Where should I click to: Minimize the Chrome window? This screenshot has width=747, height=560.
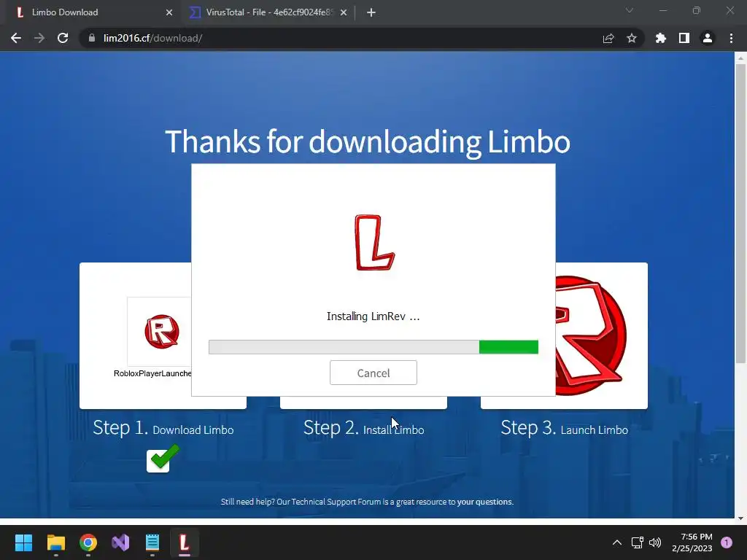pyautogui.click(x=662, y=10)
